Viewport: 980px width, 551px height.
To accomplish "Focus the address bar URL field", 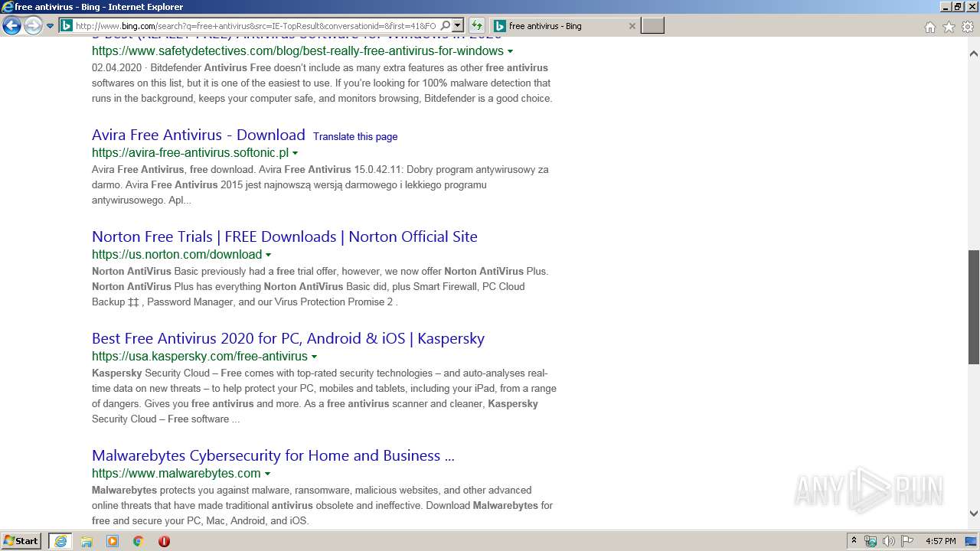I will tap(256, 26).
